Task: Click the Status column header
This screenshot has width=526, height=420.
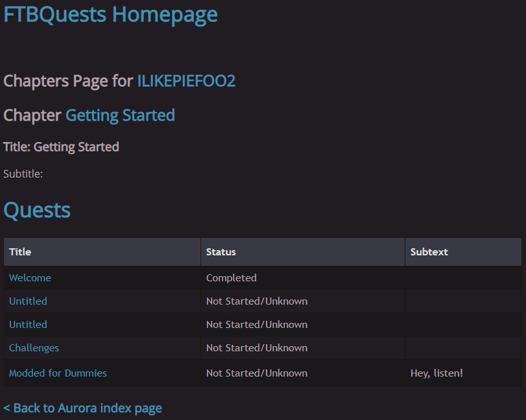Action: tap(221, 251)
